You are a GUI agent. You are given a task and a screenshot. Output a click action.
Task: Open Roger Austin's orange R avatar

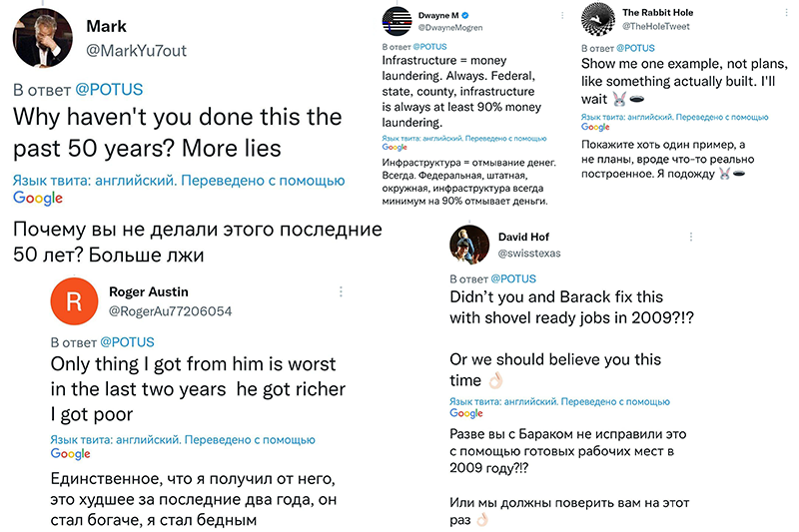74,301
